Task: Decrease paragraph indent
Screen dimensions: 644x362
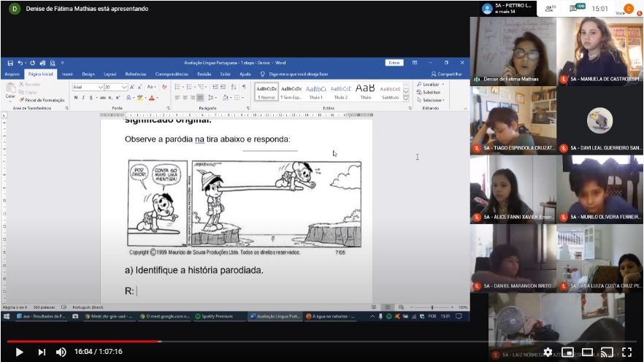Action: click(x=215, y=87)
